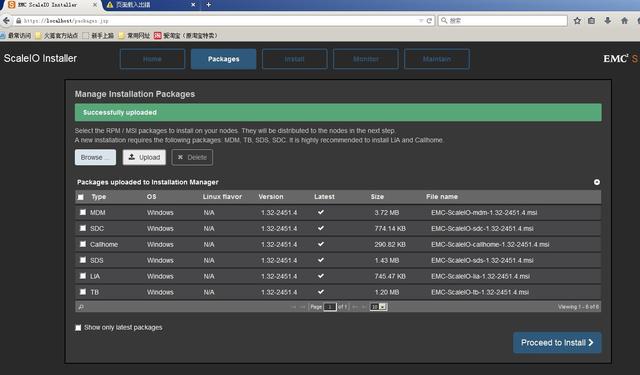The image size is (640, 375).
Task: Sort the table by the Type column header
Action: [98, 197]
